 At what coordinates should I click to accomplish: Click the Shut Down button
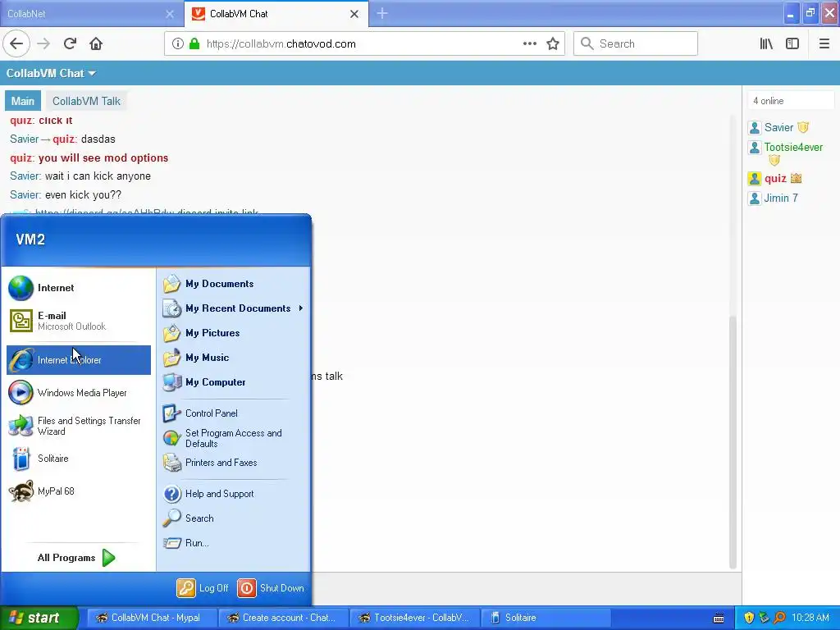[271, 588]
